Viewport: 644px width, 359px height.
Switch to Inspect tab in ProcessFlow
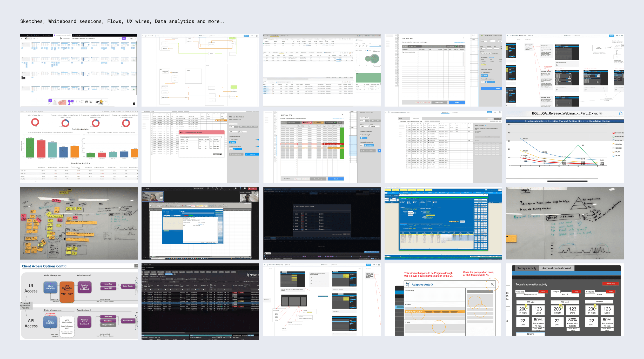tap(212, 36)
